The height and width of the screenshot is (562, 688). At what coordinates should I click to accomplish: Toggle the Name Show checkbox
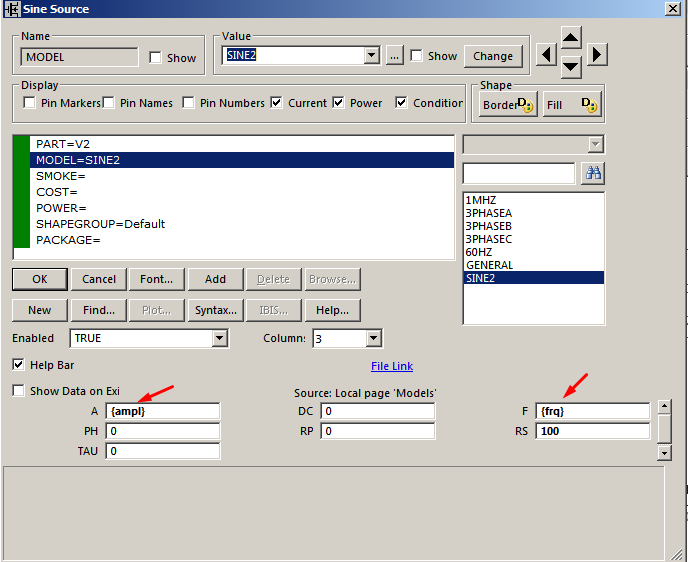point(155,57)
